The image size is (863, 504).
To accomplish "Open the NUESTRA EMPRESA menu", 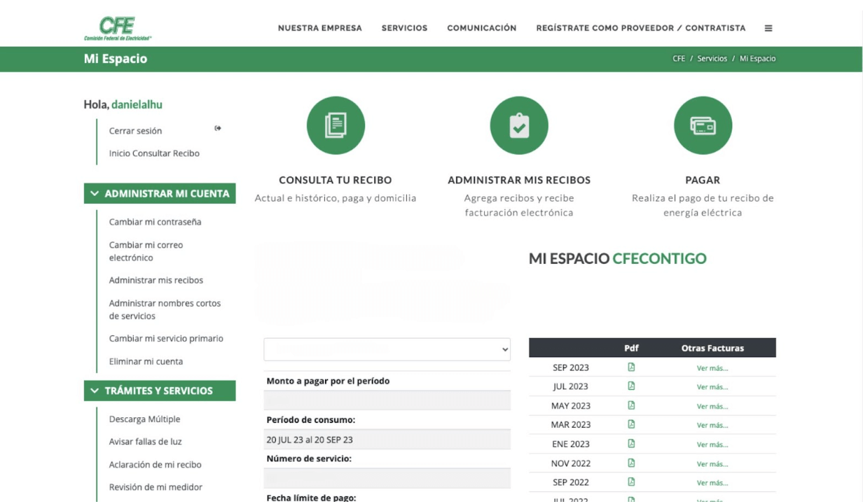I will click(320, 28).
